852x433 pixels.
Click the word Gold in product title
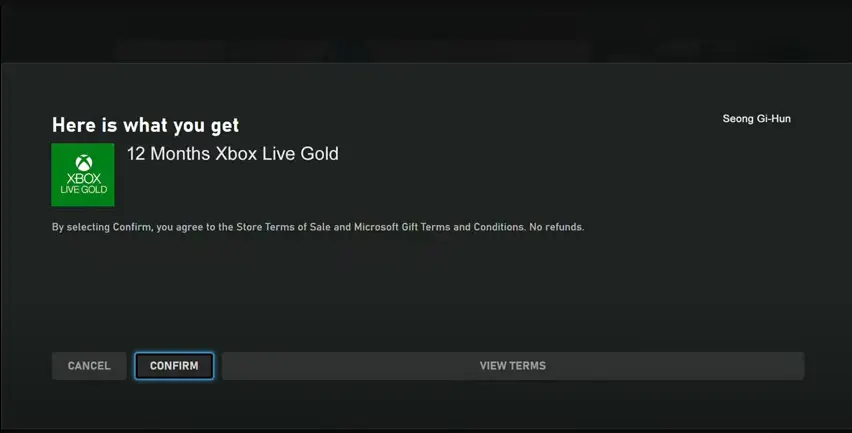tap(319, 154)
